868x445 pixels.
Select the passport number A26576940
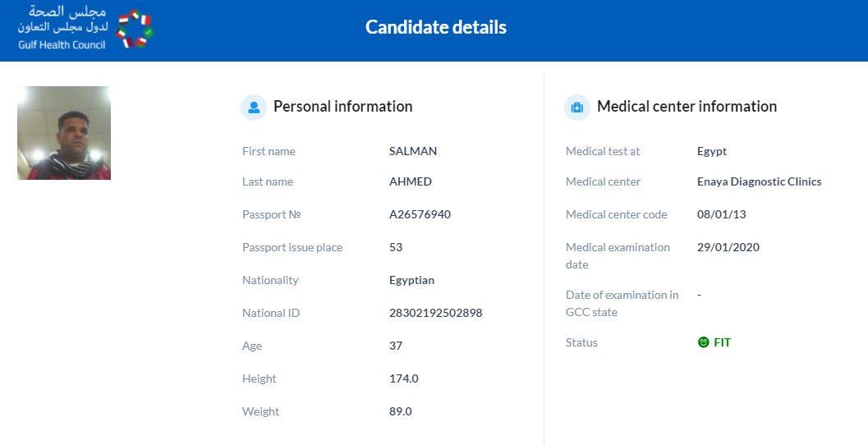[x=420, y=214]
